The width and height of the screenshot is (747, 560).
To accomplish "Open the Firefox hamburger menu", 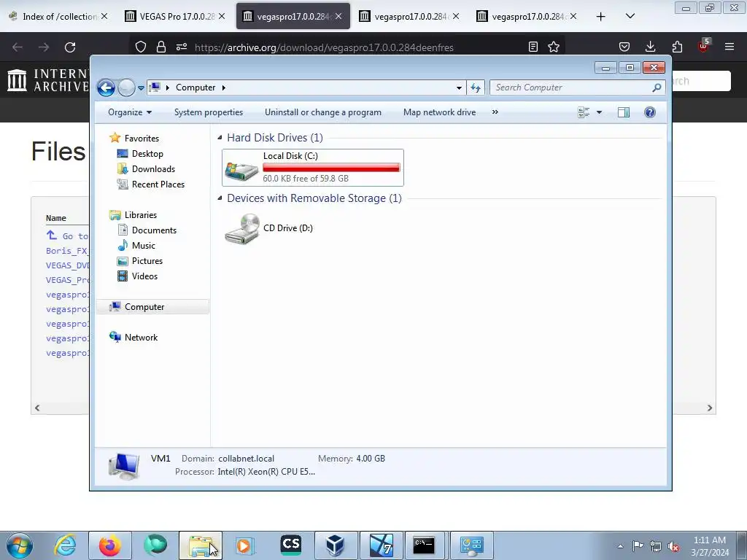I will click(x=729, y=47).
